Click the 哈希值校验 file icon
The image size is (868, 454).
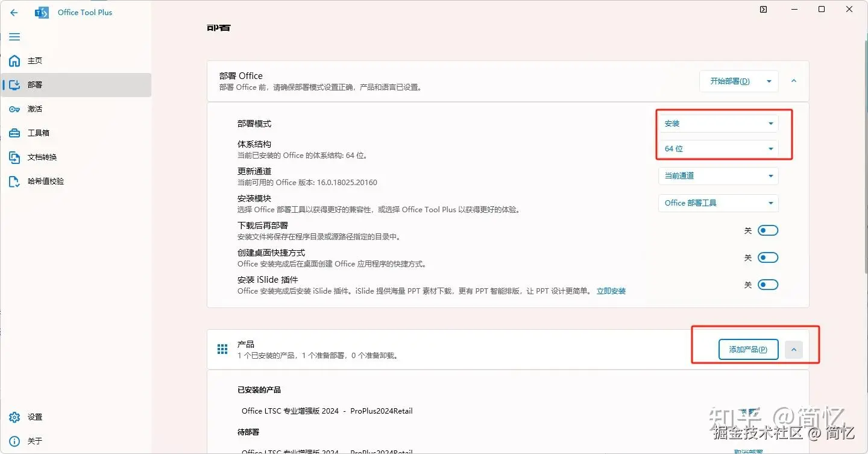[x=14, y=181]
